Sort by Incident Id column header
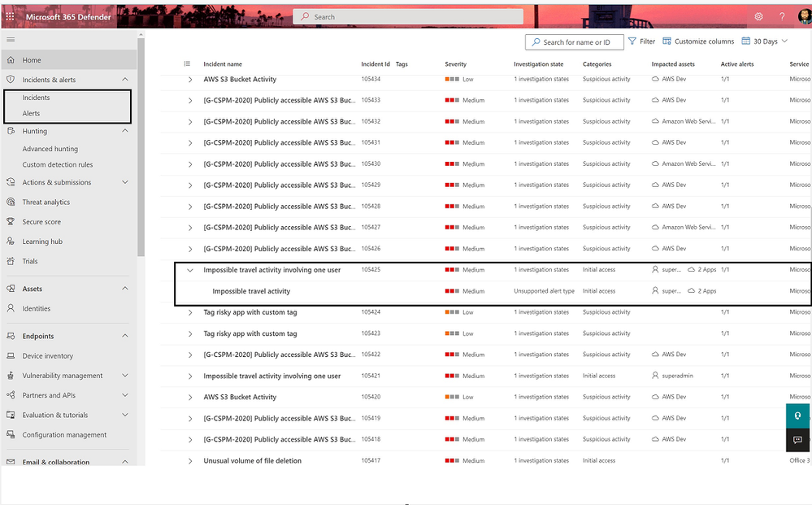The width and height of the screenshot is (812, 505). tap(376, 64)
